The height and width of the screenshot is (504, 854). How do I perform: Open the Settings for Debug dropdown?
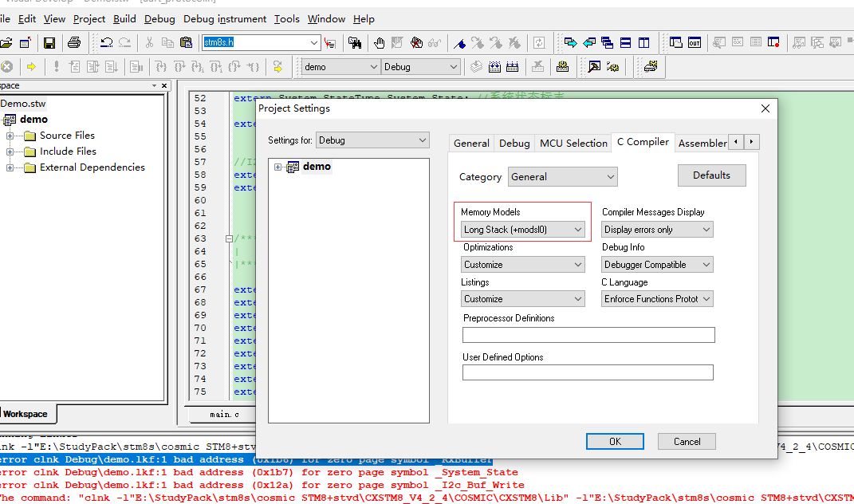coord(372,140)
